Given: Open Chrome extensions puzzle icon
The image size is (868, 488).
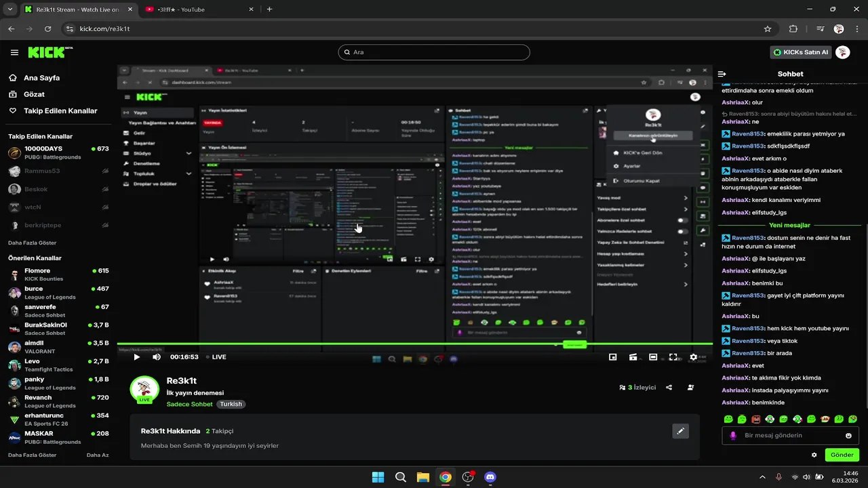Looking at the screenshot, I should coord(793,29).
